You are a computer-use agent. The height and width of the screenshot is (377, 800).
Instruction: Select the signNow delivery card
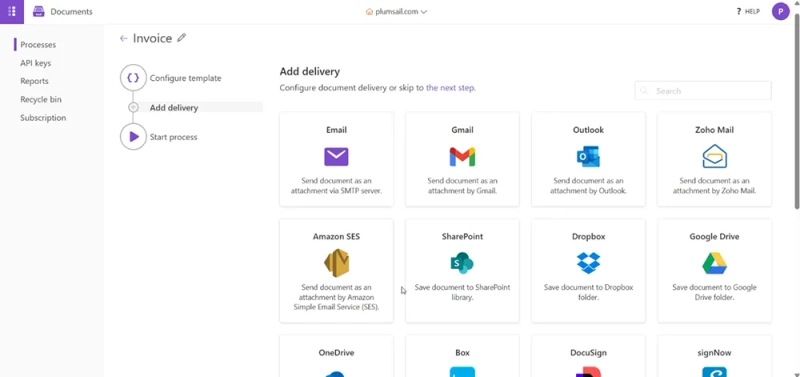[714, 356]
